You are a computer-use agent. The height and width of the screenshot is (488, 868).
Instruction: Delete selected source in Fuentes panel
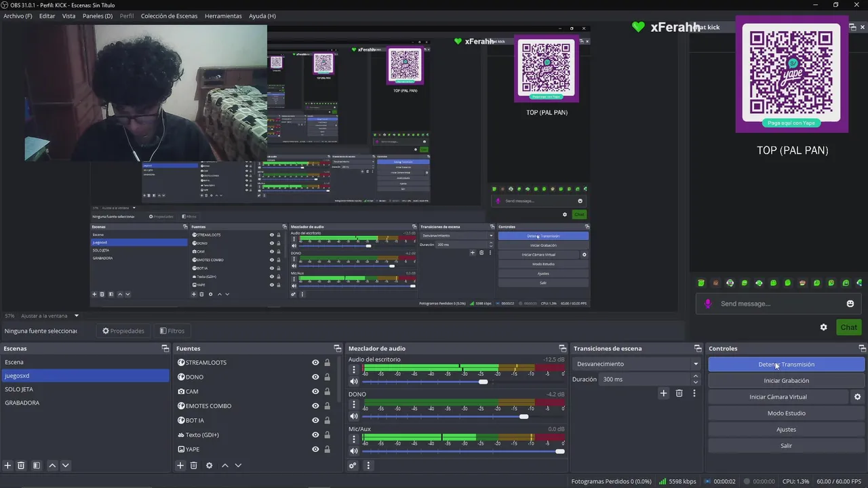[194, 466]
